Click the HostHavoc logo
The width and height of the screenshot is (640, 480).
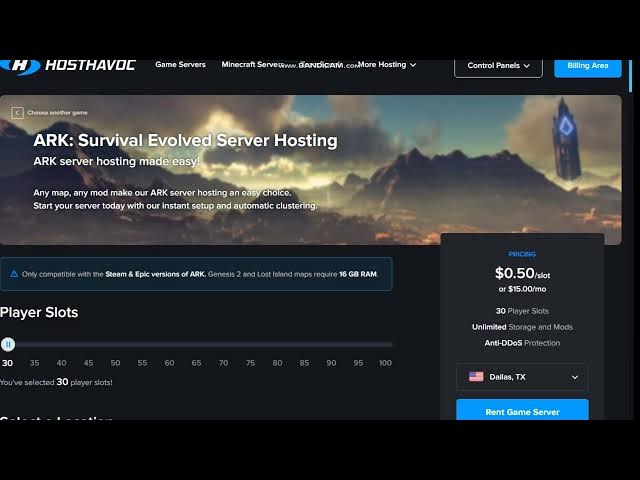pyautogui.click(x=68, y=66)
